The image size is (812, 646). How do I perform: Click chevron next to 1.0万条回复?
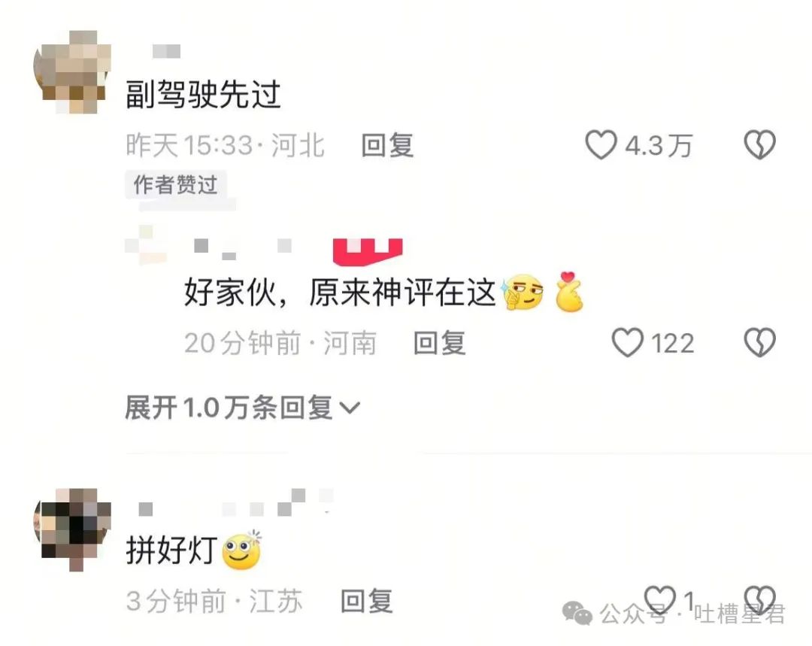(x=350, y=408)
